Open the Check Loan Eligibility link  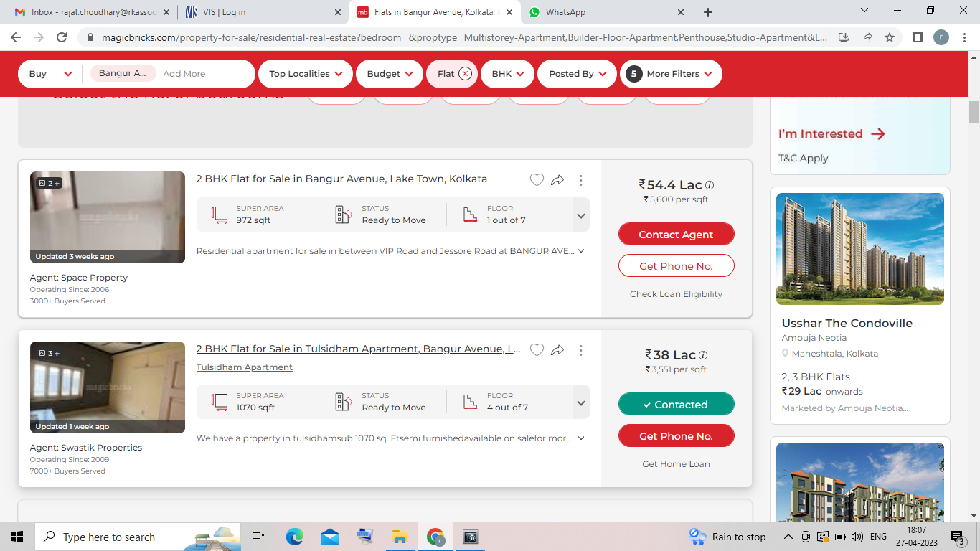[676, 294]
